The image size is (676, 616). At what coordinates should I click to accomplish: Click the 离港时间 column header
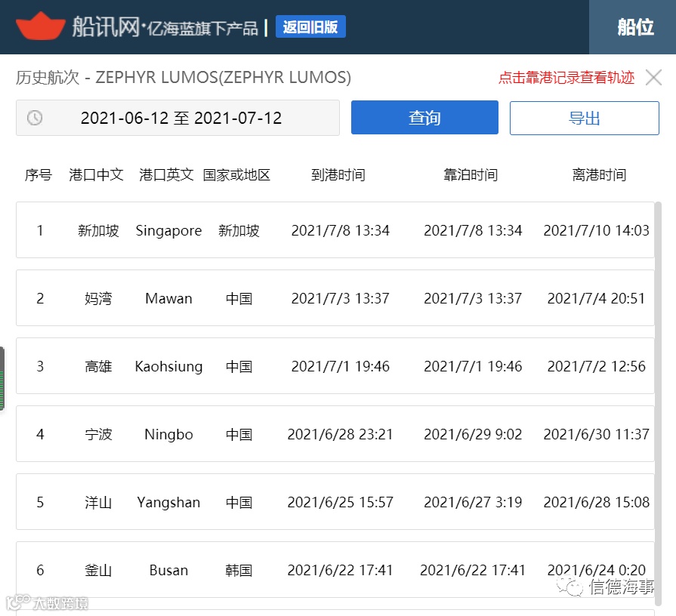pos(599,175)
